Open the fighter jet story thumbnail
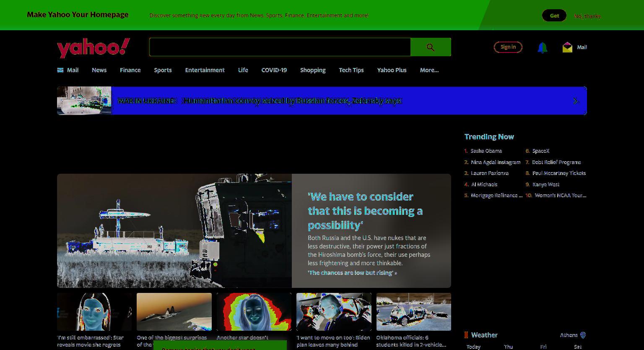Image resolution: width=644 pixels, height=350 pixels. click(174, 312)
